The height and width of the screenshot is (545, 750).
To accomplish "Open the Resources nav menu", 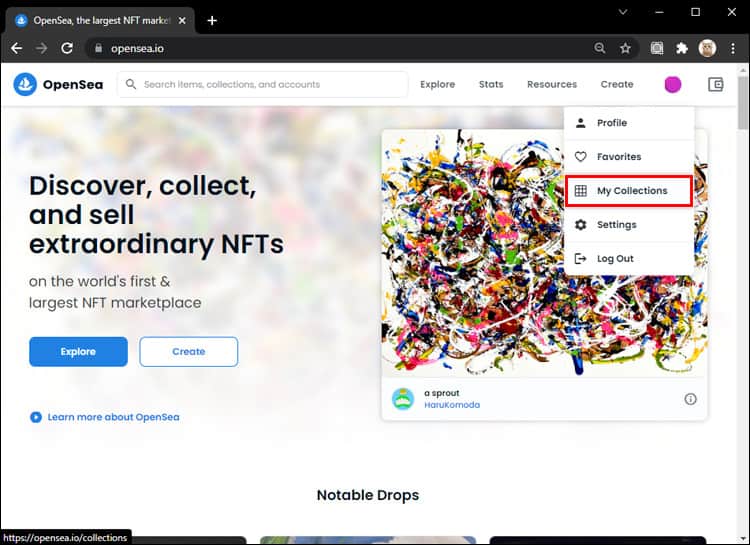I will 552,84.
